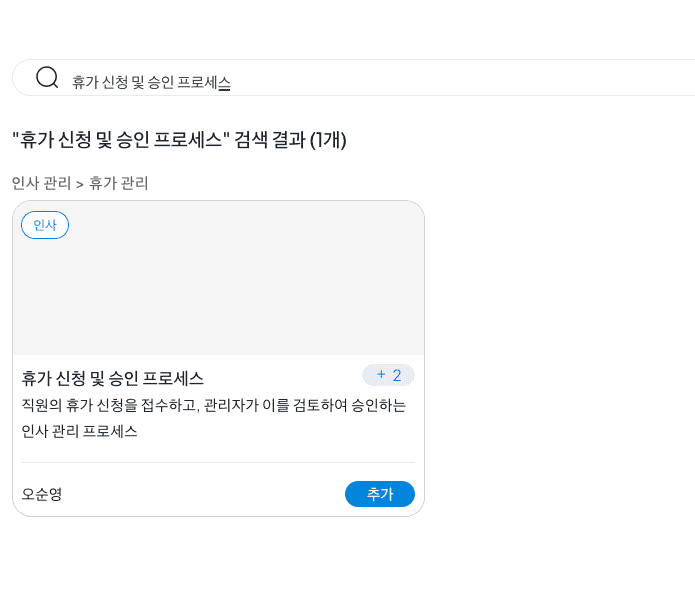Click the 검색 결과 (1개) heading
The width and height of the screenshot is (695, 603).
(x=290, y=140)
